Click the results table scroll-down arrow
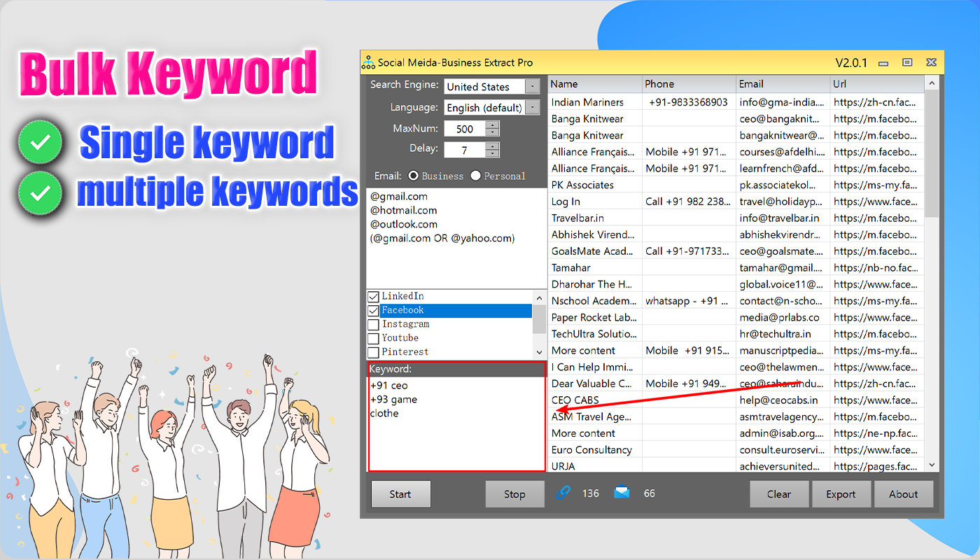 (x=932, y=465)
